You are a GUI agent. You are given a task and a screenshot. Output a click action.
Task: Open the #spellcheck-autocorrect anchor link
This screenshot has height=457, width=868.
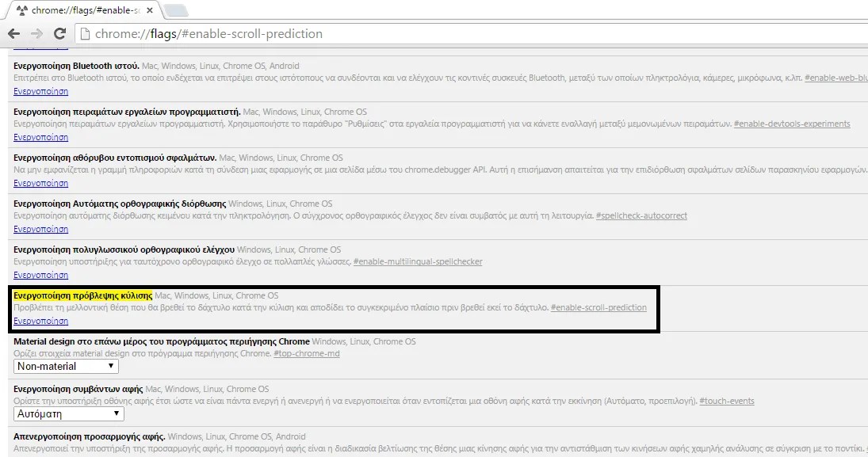click(641, 215)
